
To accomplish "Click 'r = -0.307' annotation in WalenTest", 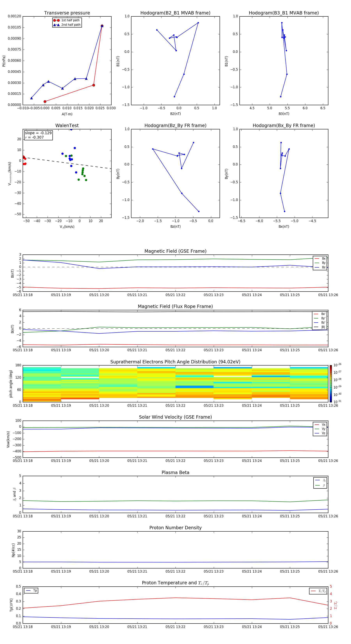I will coord(35,137).
